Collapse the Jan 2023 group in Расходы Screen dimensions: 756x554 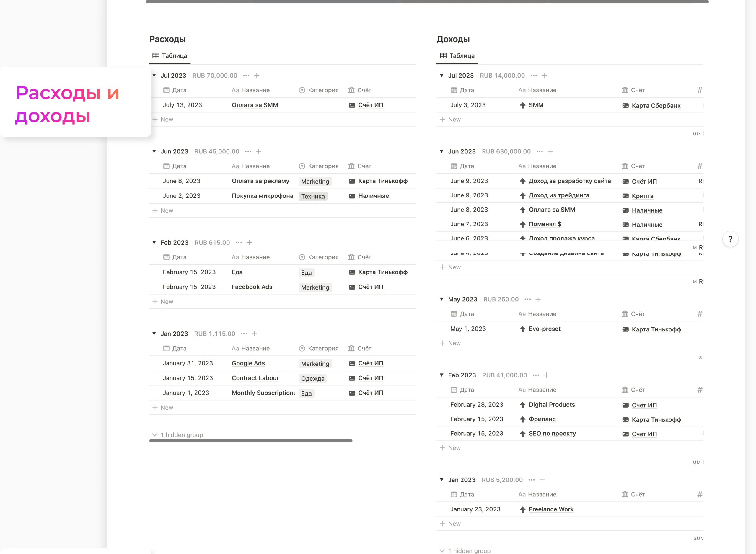[154, 334]
